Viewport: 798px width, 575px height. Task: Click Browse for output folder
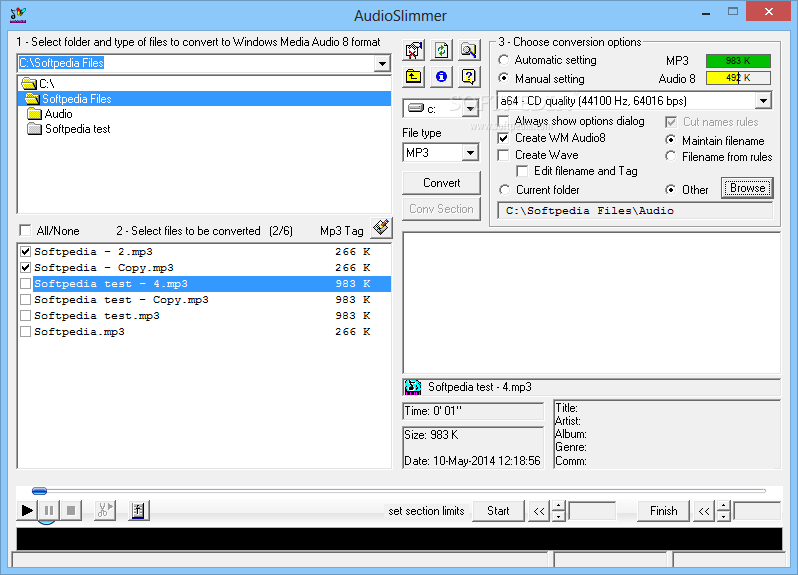[x=747, y=188]
